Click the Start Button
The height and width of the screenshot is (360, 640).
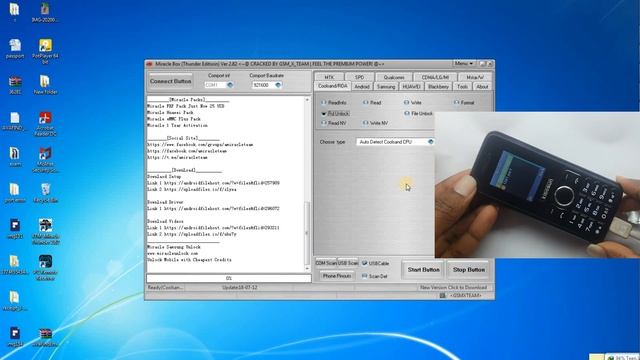click(x=423, y=270)
